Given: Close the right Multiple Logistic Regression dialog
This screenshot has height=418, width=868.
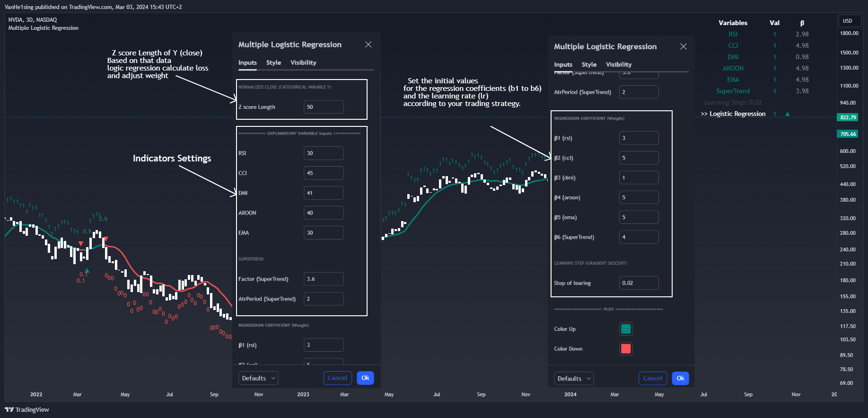Looking at the screenshot, I should [683, 46].
